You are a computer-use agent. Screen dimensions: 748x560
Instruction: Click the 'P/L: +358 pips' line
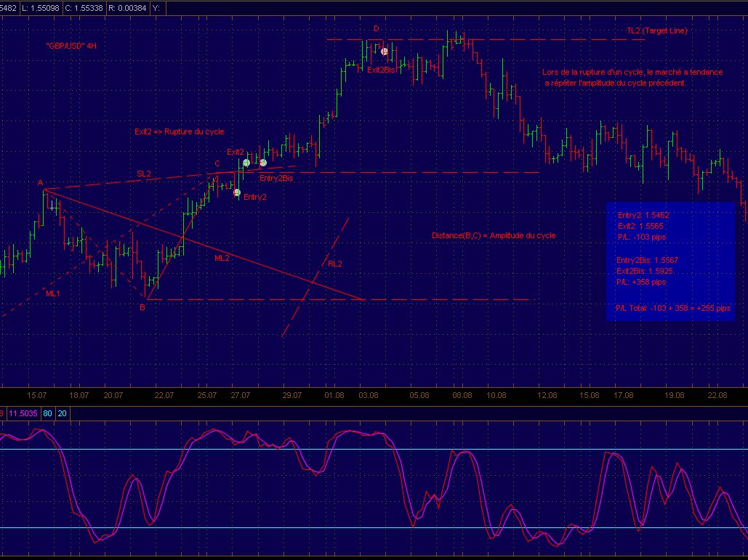coord(641,282)
